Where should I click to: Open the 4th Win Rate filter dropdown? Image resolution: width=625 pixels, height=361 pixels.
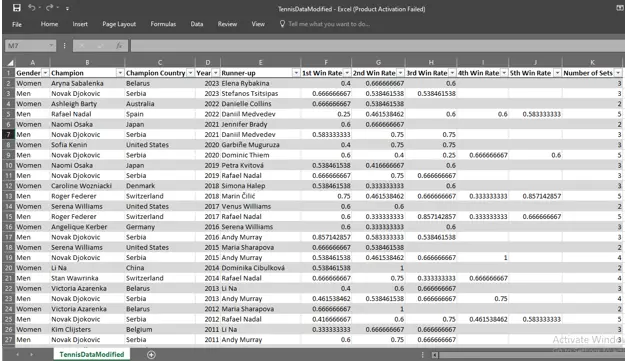pos(504,73)
